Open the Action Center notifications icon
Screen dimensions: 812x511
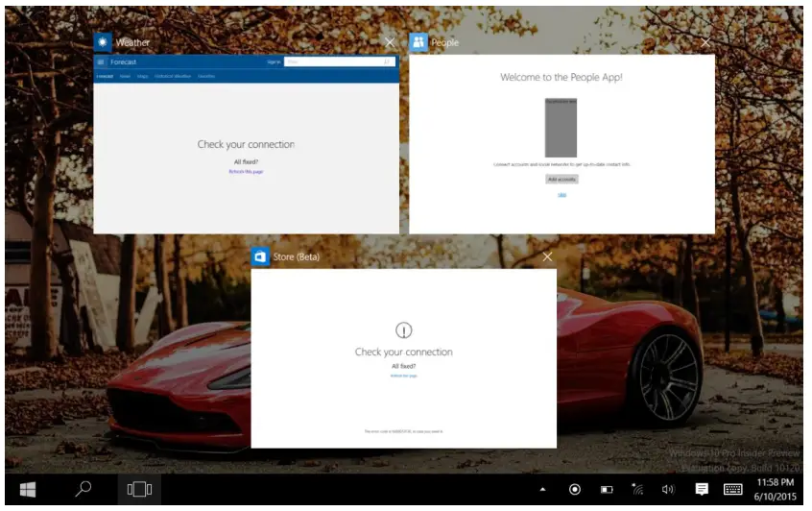pyautogui.click(x=702, y=490)
